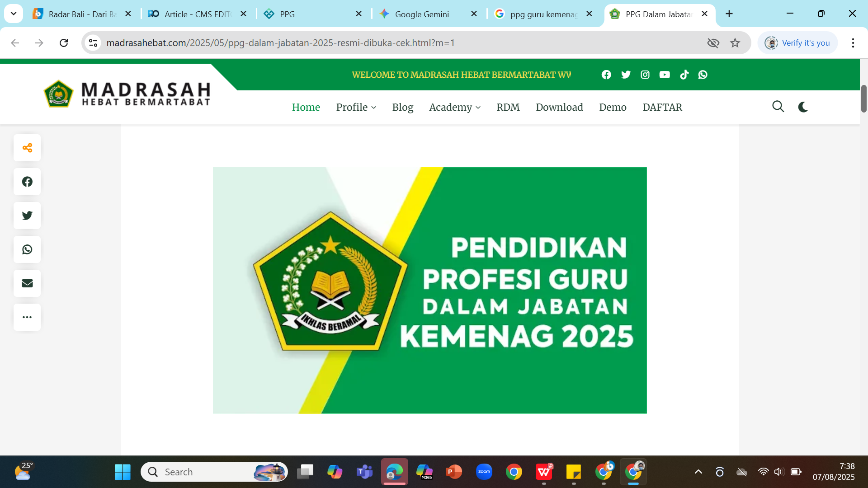Image resolution: width=868 pixels, height=488 pixels.
Task: Open WhatsApp contact from green header bar
Action: [x=703, y=75]
